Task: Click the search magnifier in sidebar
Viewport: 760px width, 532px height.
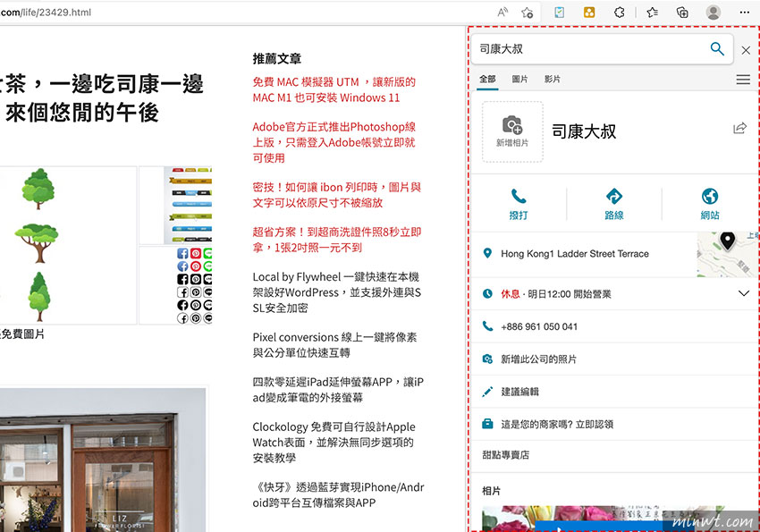Action: (x=717, y=48)
